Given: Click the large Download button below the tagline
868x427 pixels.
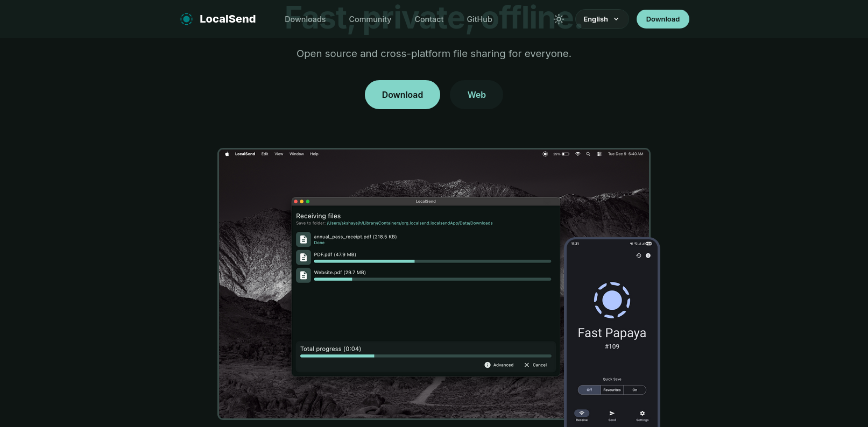Looking at the screenshot, I should click(403, 95).
